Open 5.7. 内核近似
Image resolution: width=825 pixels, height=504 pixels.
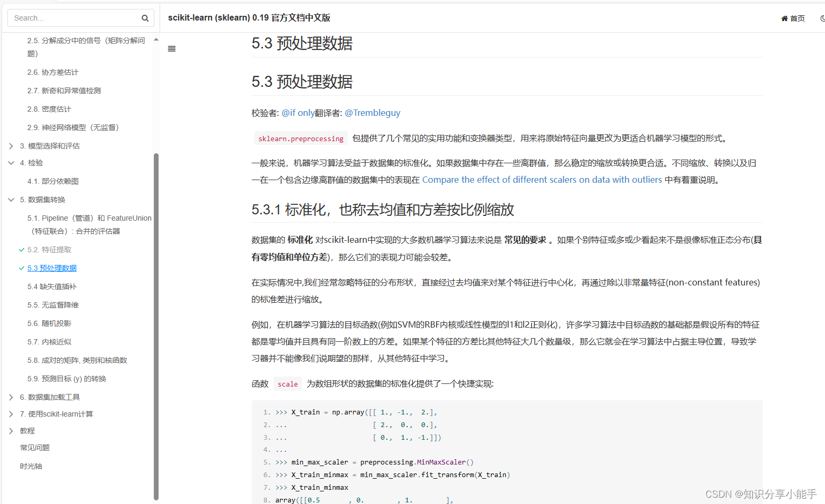49,342
